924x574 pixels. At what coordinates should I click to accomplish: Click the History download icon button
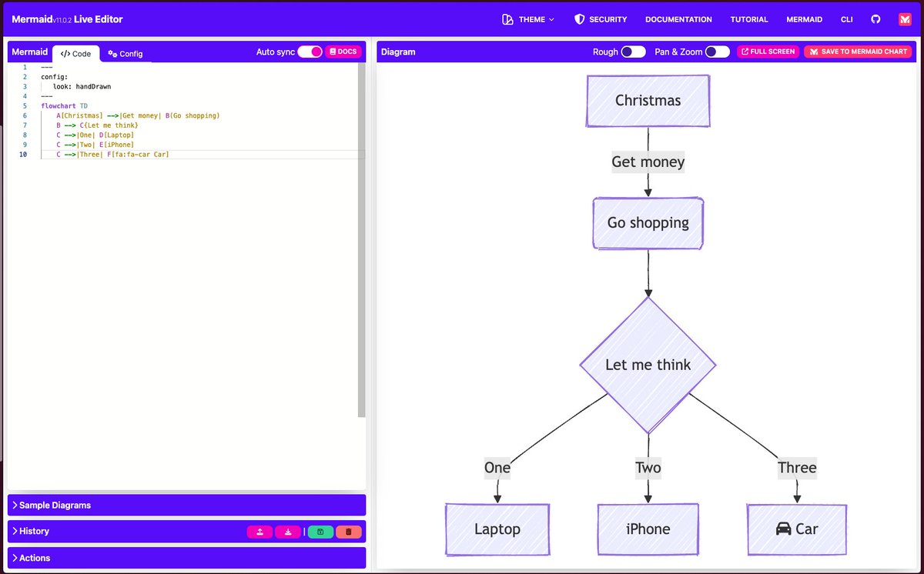(287, 532)
